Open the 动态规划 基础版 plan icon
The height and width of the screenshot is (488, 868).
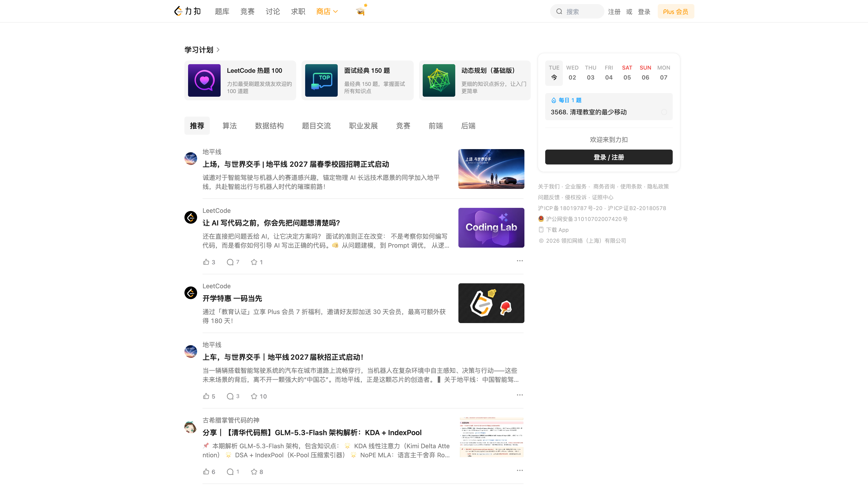point(439,80)
